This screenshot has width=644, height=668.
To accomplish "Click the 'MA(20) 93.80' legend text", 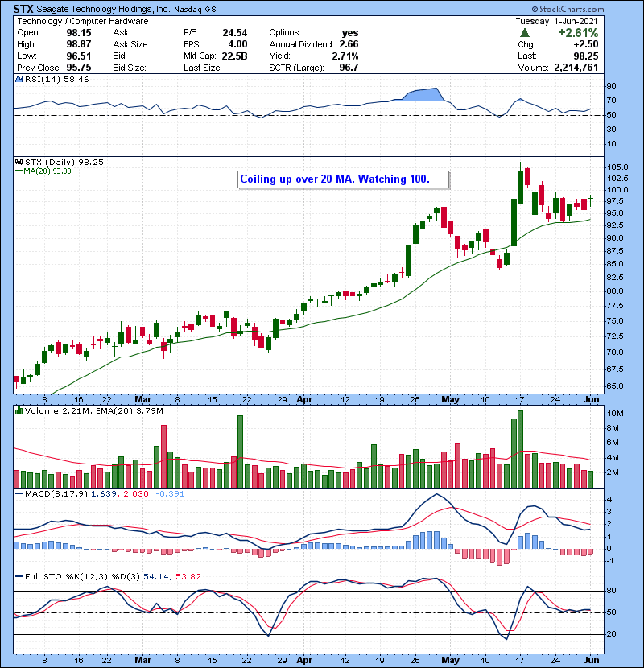I will click(x=47, y=171).
